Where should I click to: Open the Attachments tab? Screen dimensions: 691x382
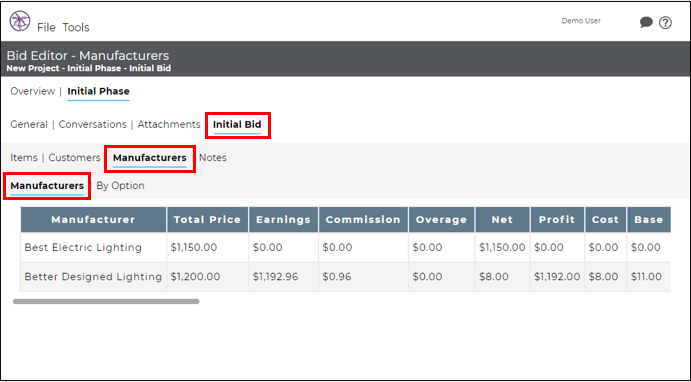169,124
